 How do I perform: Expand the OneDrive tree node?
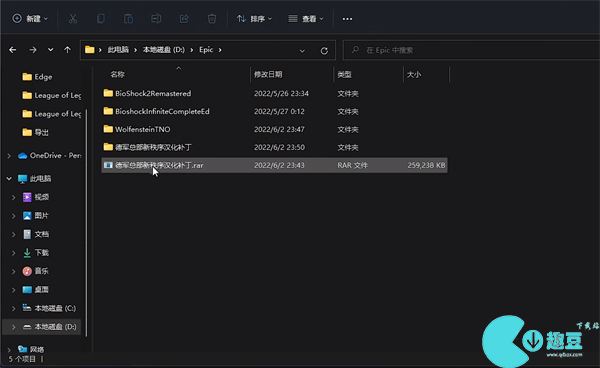tap(9, 156)
